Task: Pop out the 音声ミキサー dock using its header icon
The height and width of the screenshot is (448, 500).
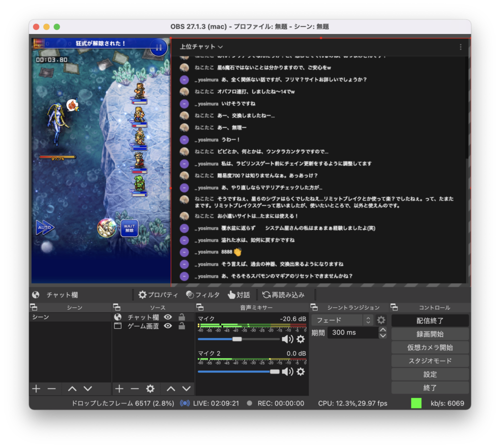Action: [x=200, y=307]
